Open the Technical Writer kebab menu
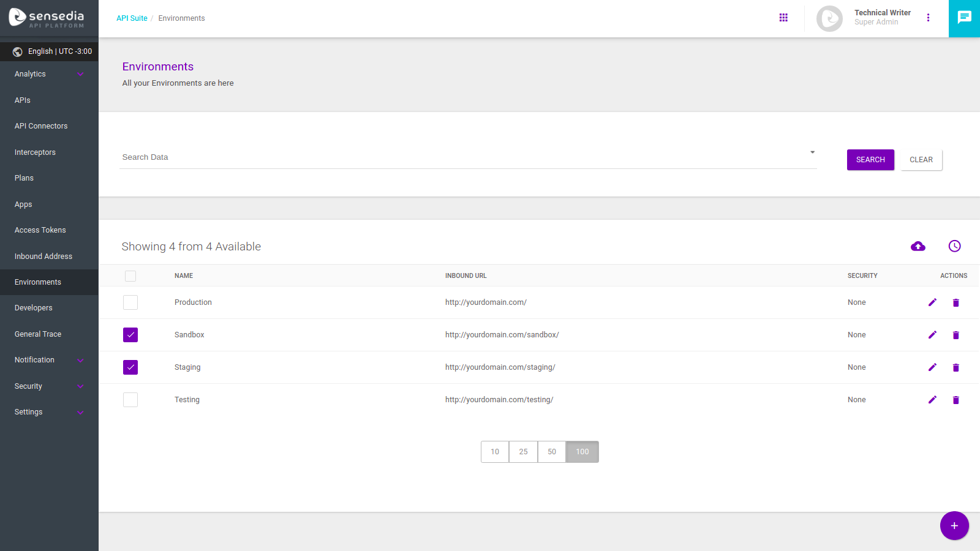 (929, 18)
